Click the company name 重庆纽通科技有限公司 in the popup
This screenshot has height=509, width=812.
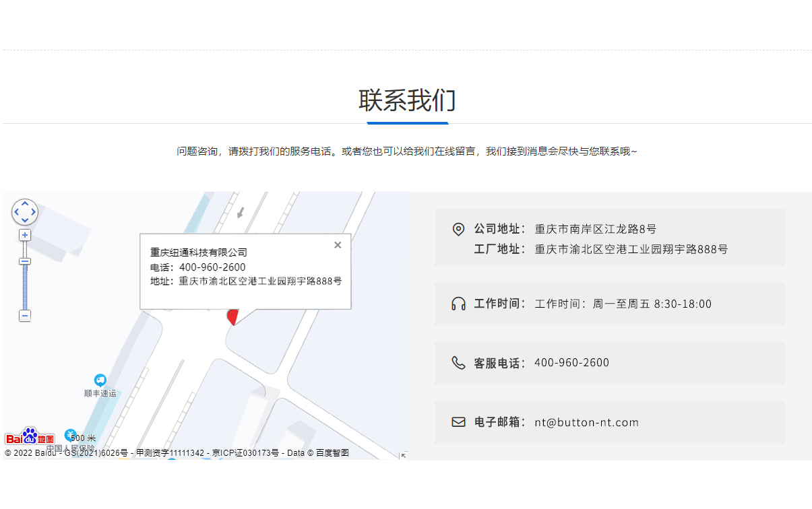coord(199,252)
